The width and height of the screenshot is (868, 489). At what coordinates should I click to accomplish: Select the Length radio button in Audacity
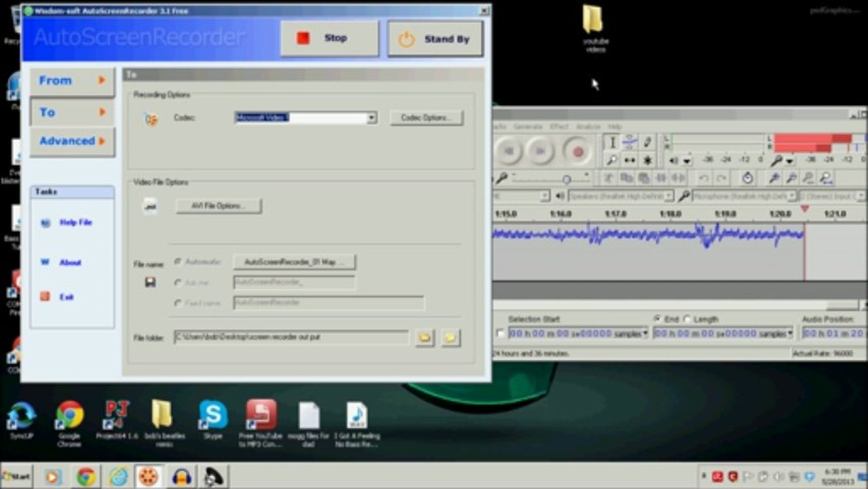(687, 319)
